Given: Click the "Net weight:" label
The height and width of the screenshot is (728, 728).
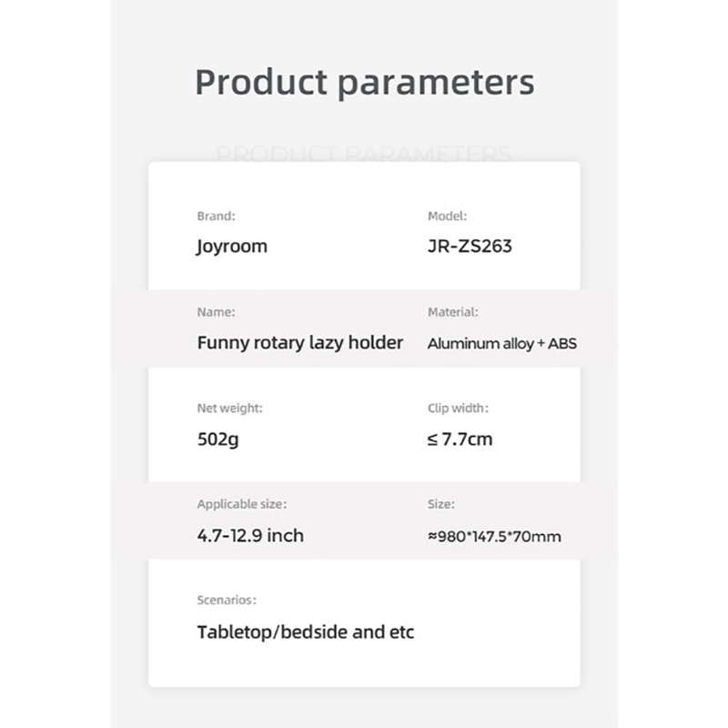Looking at the screenshot, I should [x=229, y=409].
